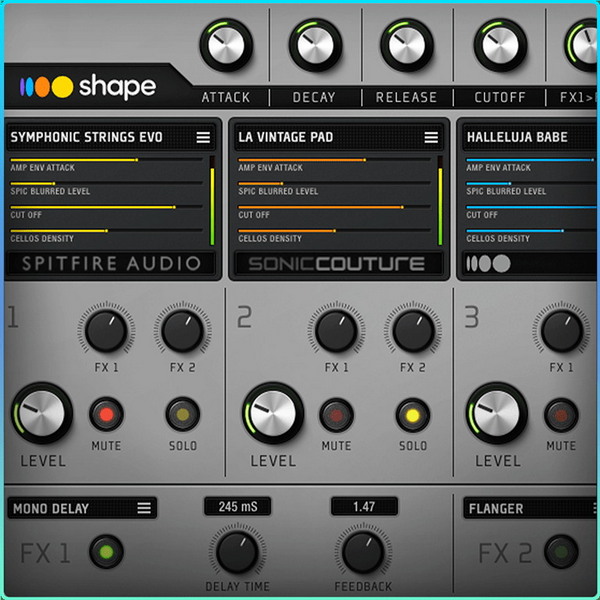Mute layer 1
Viewport: 600px width, 600px height.
click(106, 414)
